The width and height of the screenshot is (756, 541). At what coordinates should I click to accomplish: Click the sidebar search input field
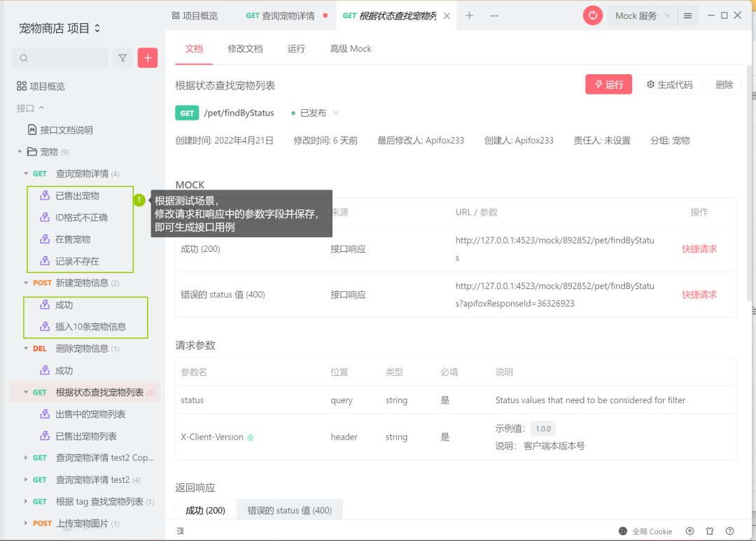click(59, 58)
